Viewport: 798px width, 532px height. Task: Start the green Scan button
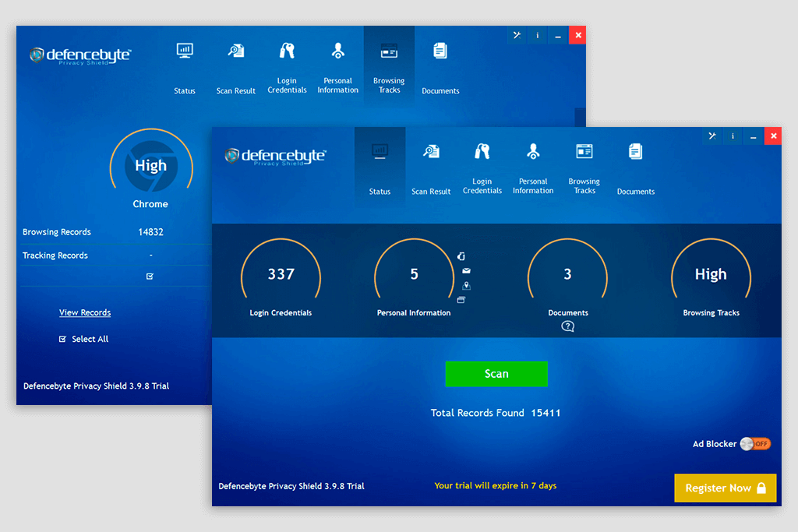click(x=496, y=374)
